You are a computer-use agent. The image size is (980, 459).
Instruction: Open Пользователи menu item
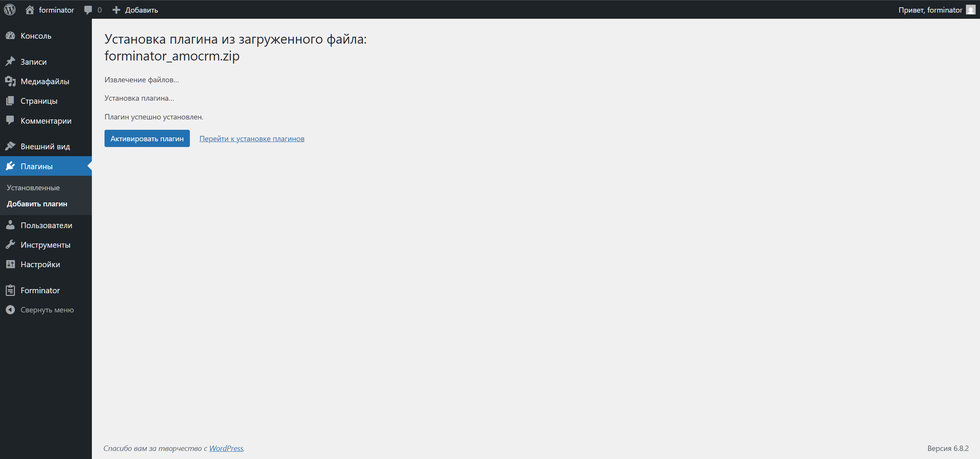46,225
